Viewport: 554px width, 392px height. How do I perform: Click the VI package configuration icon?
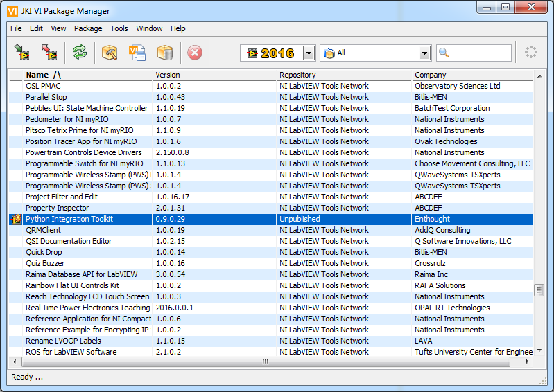137,53
